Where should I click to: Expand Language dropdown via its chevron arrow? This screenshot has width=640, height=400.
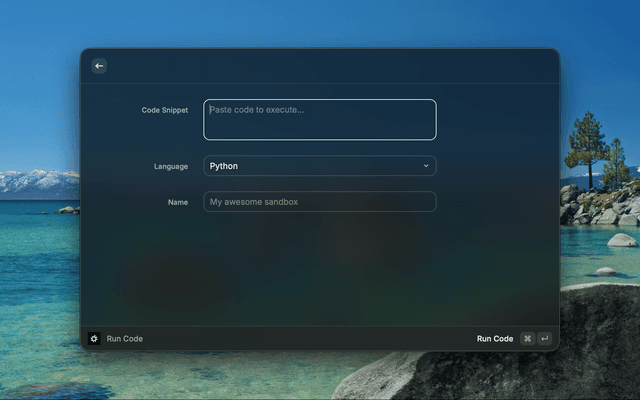pos(426,166)
